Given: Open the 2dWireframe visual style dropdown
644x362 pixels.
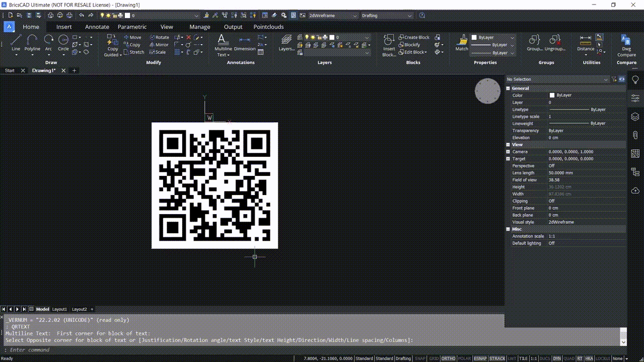Looking at the screenshot, I should 333,16.
